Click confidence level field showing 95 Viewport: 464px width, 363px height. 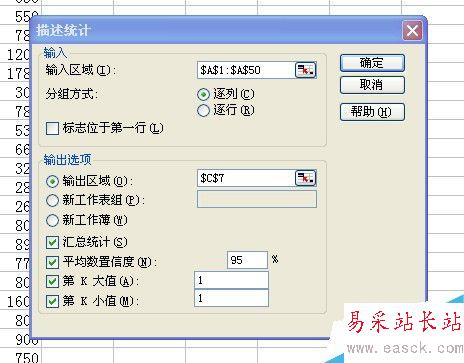click(x=247, y=260)
